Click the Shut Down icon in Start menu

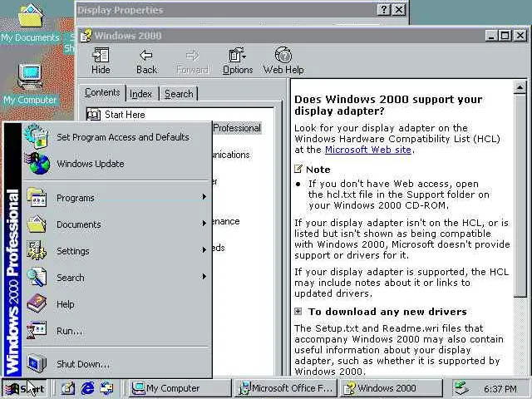(37, 363)
